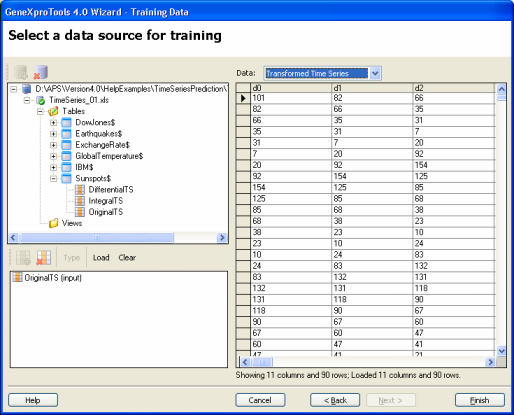Click the Views folder icon
This screenshot has height=415, width=514.
(53, 223)
